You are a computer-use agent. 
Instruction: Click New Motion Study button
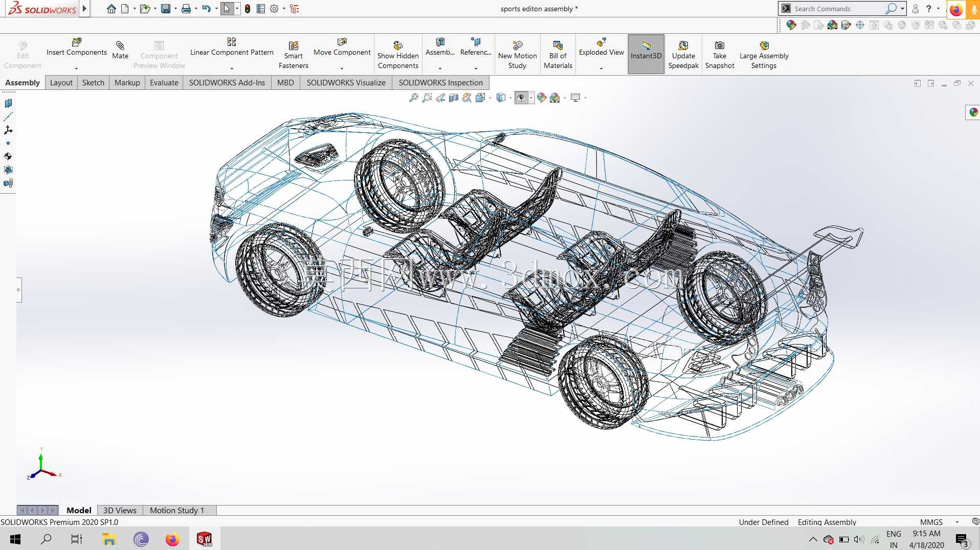coord(518,55)
